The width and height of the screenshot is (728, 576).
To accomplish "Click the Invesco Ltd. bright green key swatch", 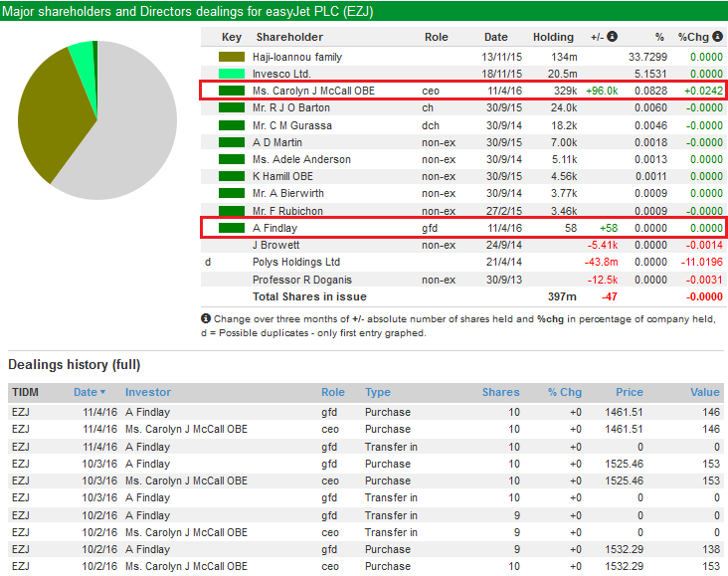I will tap(232, 74).
